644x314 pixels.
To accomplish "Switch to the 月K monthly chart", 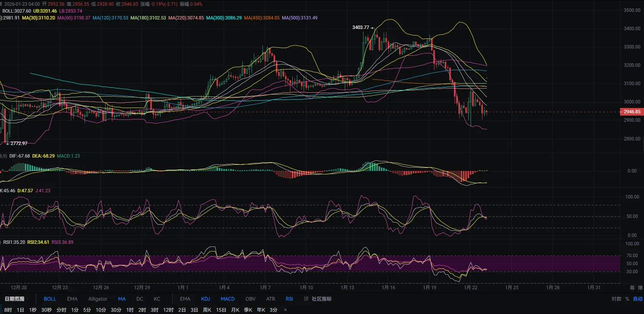I will click(235, 310).
